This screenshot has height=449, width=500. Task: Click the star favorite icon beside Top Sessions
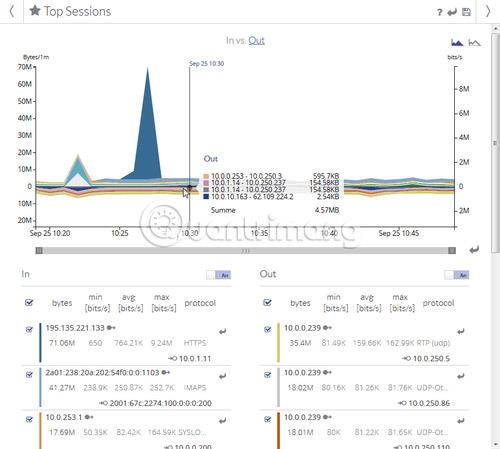click(x=35, y=11)
